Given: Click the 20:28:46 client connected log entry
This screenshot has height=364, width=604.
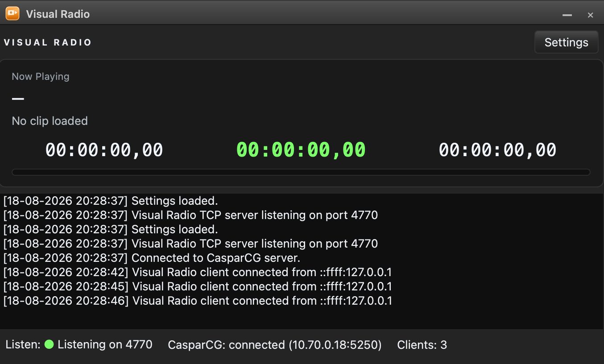Looking at the screenshot, I should pos(198,301).
